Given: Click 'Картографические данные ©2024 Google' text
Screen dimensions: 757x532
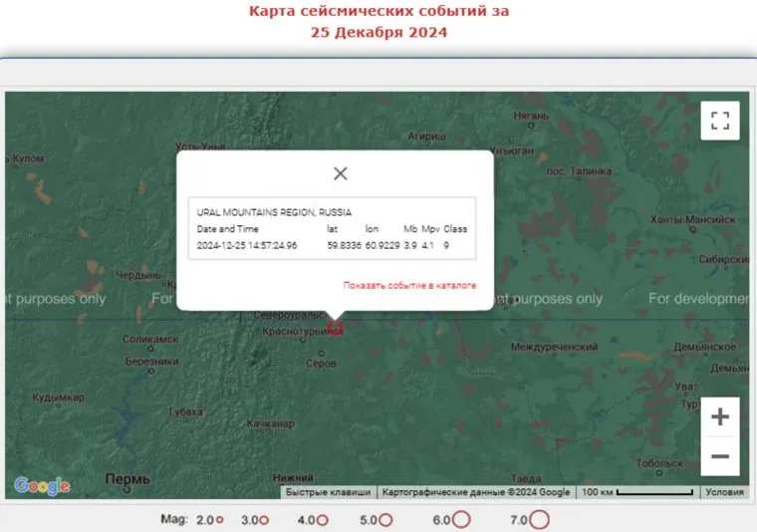Looking at the screenshot, I should (476, 492).
